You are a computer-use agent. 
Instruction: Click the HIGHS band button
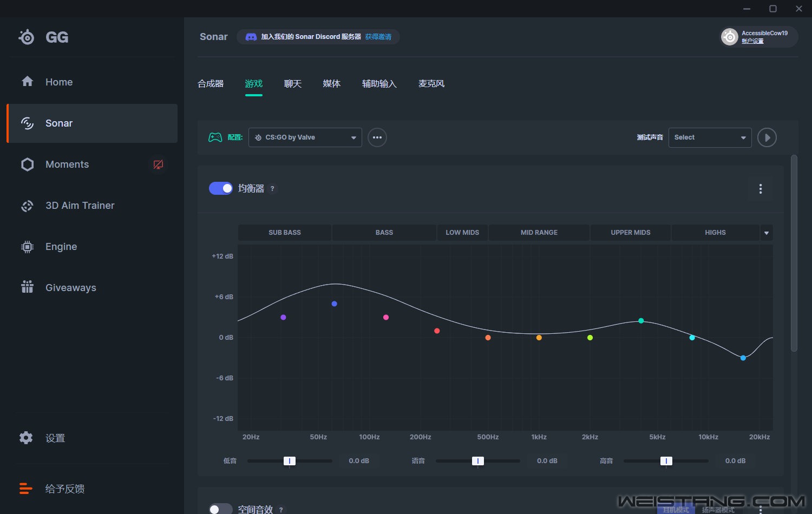pos(716,233)
